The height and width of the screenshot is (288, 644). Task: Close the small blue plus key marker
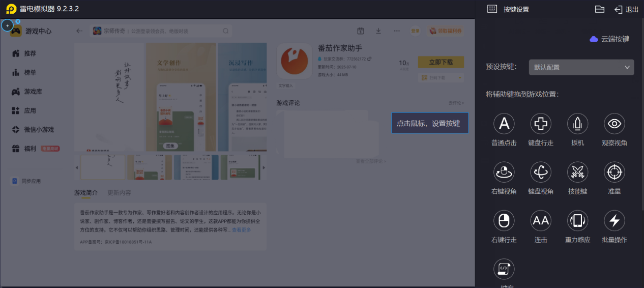18,21
